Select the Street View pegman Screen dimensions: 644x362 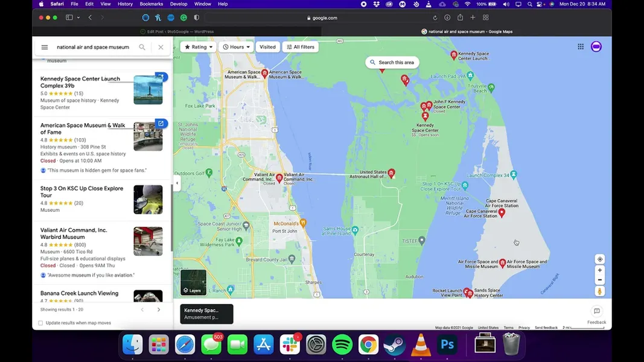click(600, 291)
